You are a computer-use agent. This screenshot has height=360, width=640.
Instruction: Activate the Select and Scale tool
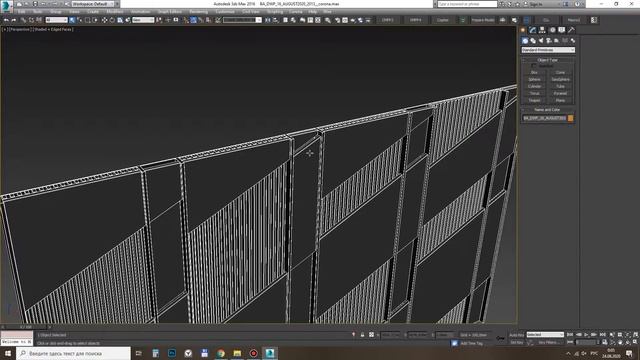pos(120,20)
